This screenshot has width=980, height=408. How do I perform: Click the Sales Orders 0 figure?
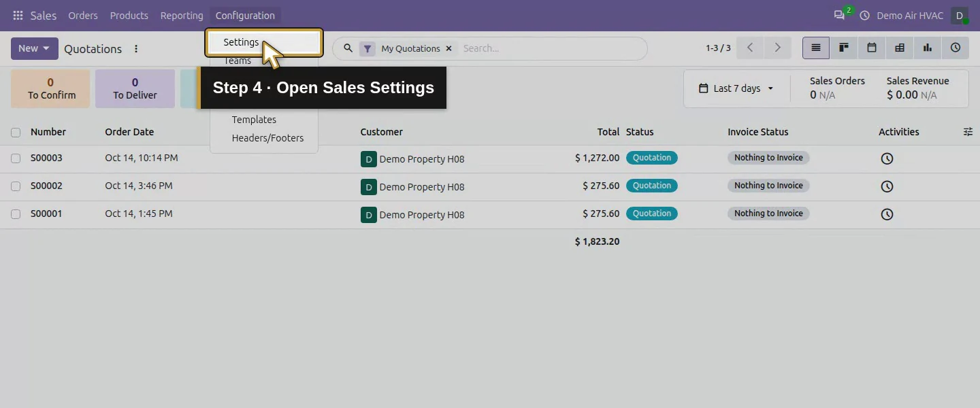coord(813,95)
